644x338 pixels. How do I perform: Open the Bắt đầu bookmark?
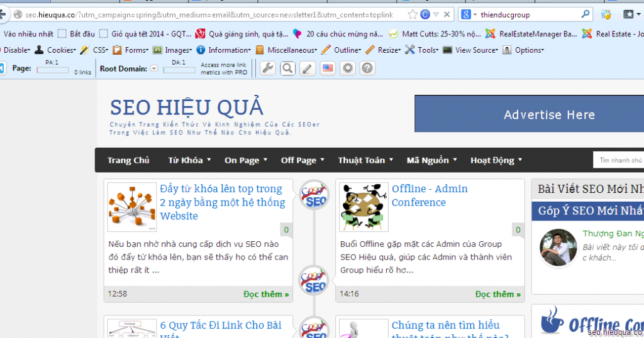(x=76, y=34)
